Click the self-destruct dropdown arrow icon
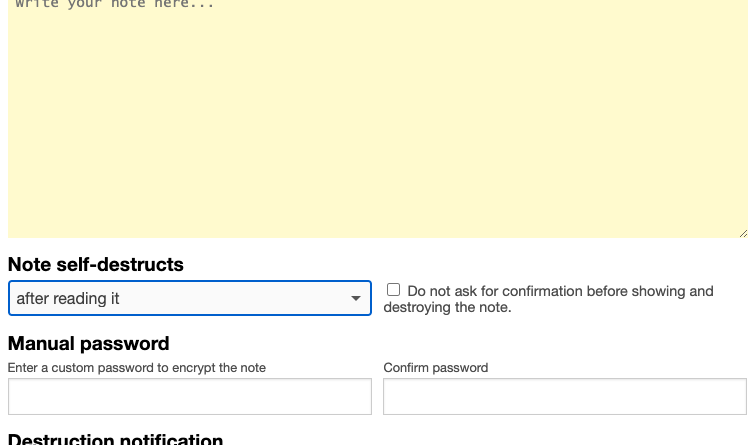The height and width of the screenshot is (445, 754). (355, 298)
